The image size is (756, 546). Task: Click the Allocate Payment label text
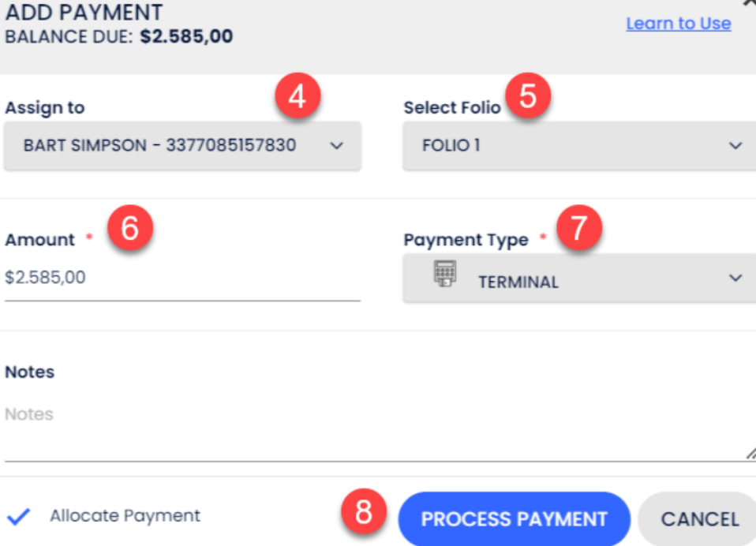point(125,516)
